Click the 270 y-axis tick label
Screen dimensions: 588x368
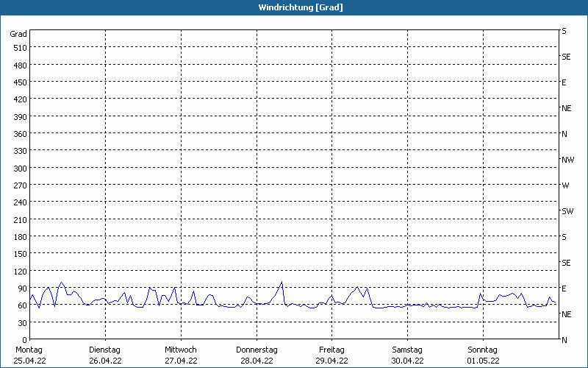coord(21,185)
